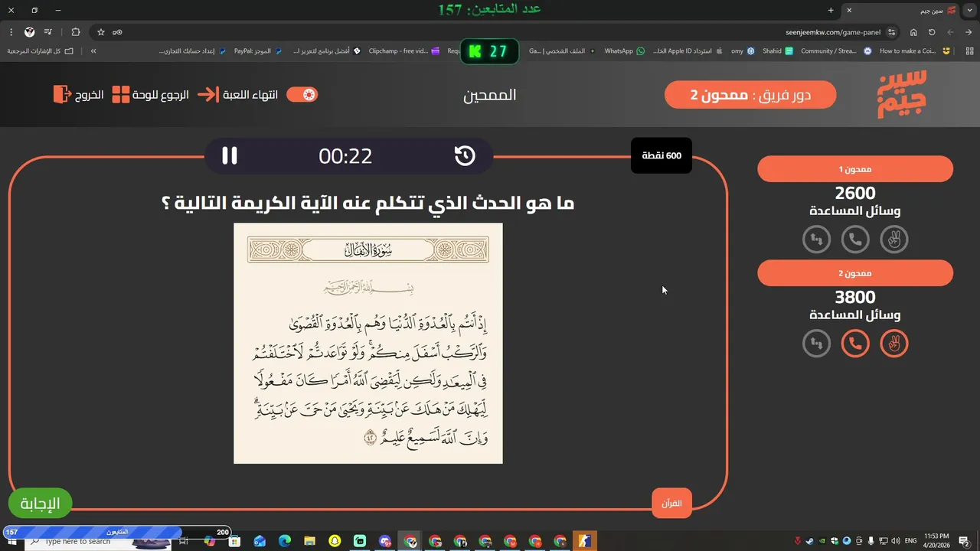
Task: Open the volume control in system tray
Action: point(895,541)
